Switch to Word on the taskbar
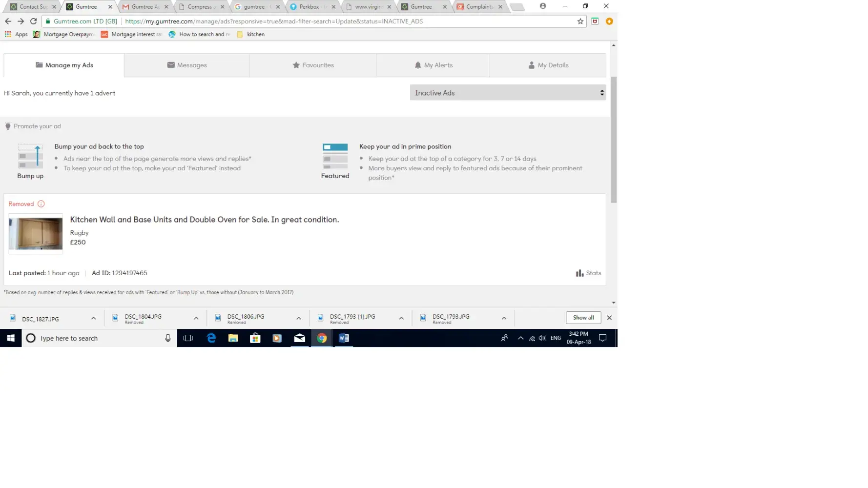 (344, 338)
